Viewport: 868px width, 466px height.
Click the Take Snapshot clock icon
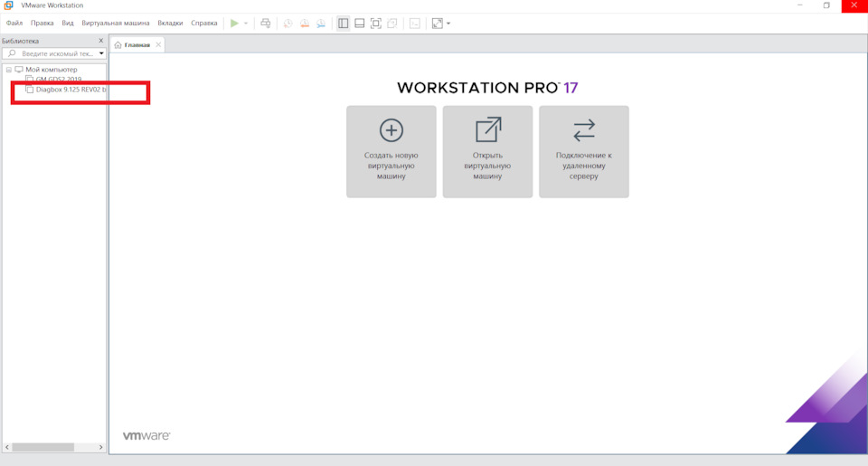point(288,24)
